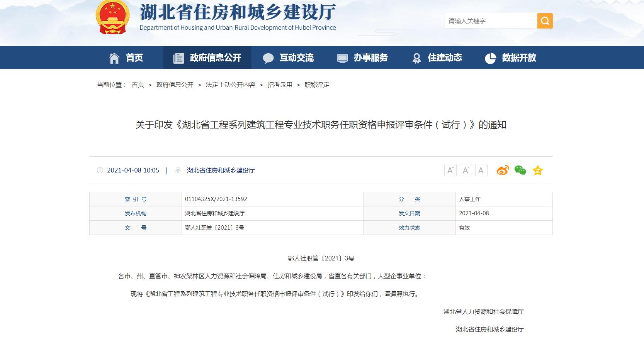The height and width of the screenshot is (338, 644).
Task: Select 住建动态 in navigation bar
Action: click(437, 58)
